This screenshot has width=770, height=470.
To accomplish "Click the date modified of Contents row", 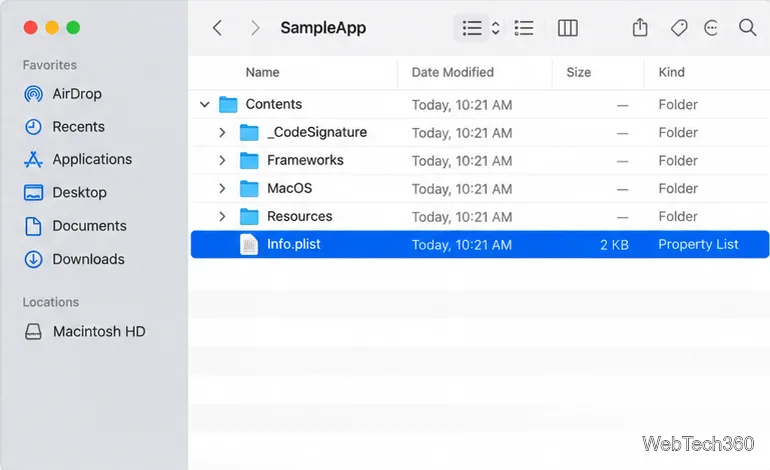I will (x=462, y=105).
